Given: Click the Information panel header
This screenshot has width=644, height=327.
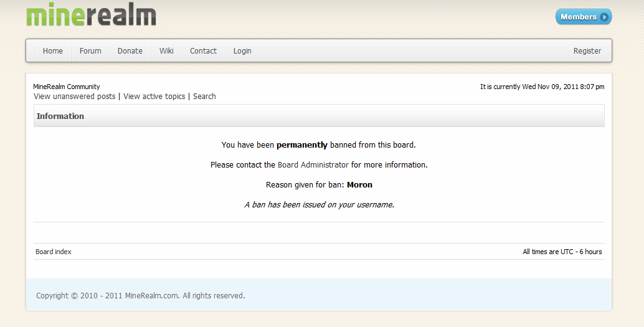Looking at the screenshot, I should [x=60, y=116].
